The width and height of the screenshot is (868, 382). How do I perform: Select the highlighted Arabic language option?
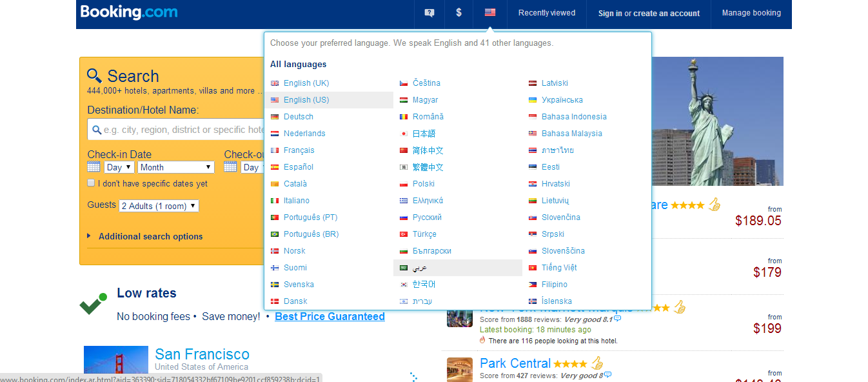[x=458, y=268]
